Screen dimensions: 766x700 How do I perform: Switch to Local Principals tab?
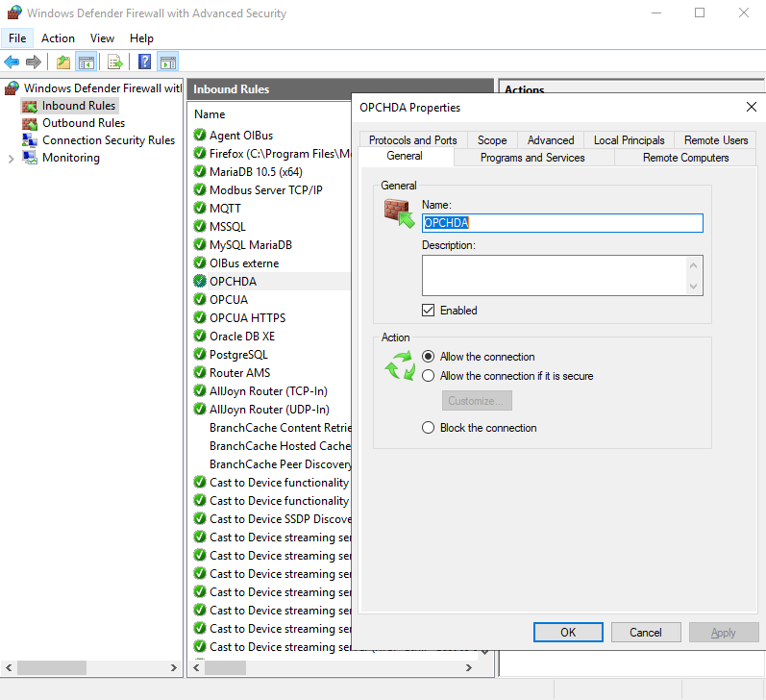[x=630, y=140]
